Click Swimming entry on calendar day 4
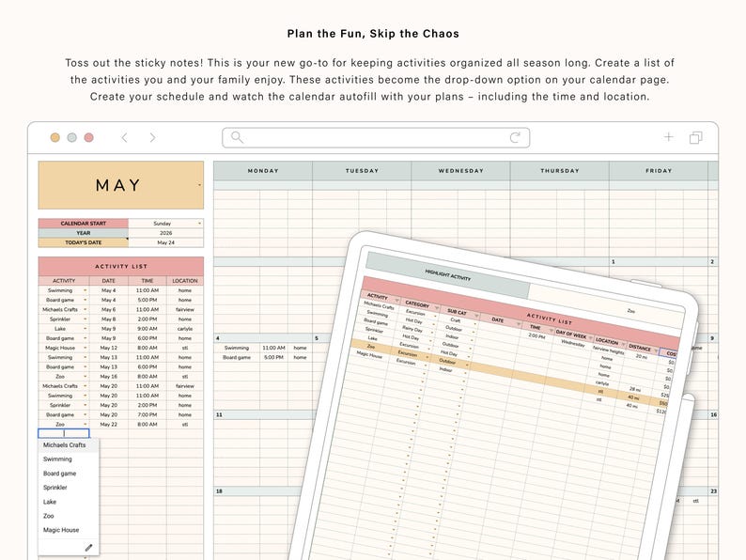The width and height of the screenshot is (746, 560). tap(237, 348)
